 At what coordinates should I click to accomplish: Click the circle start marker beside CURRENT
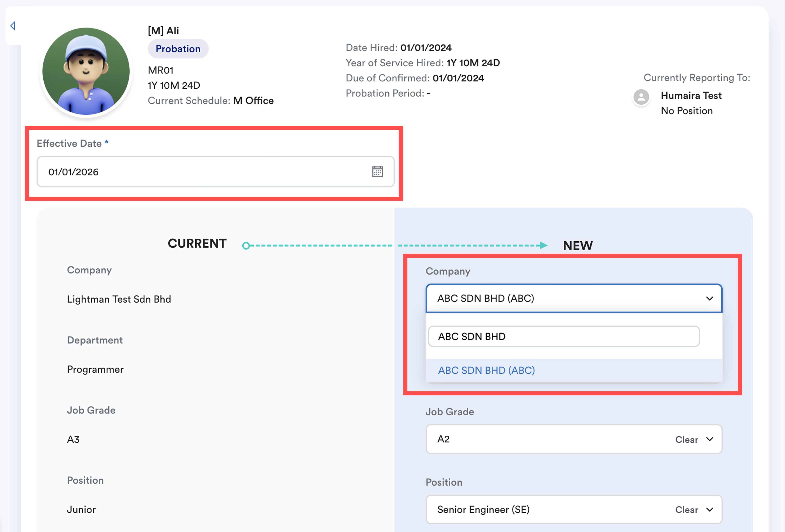(246, 246)
